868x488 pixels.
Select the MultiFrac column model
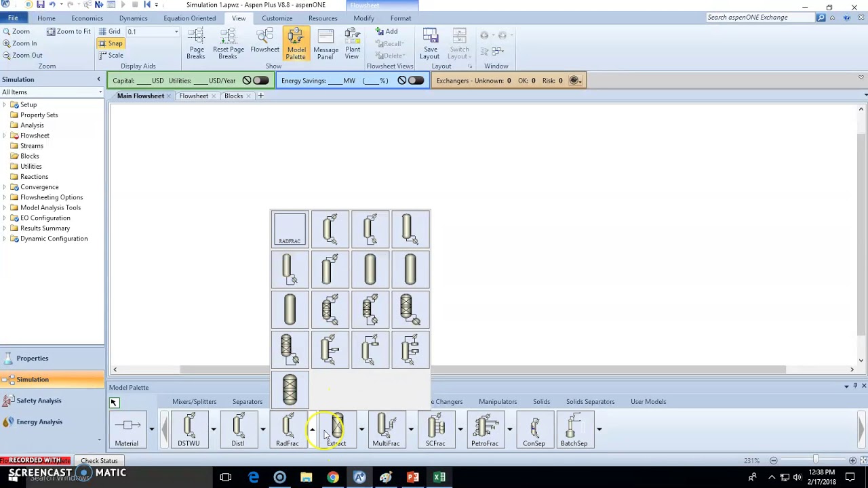[x=386, y=430]
